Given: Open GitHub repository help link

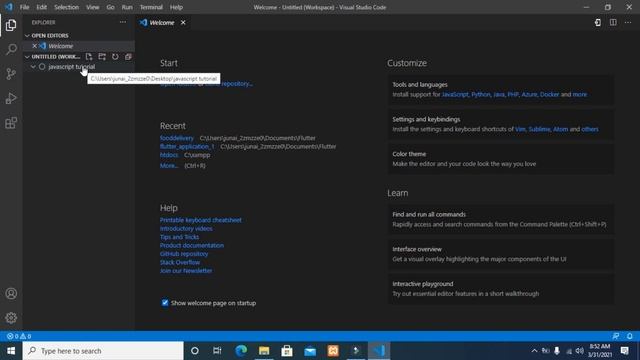Looking at the screenshot, I should point(184,254).
